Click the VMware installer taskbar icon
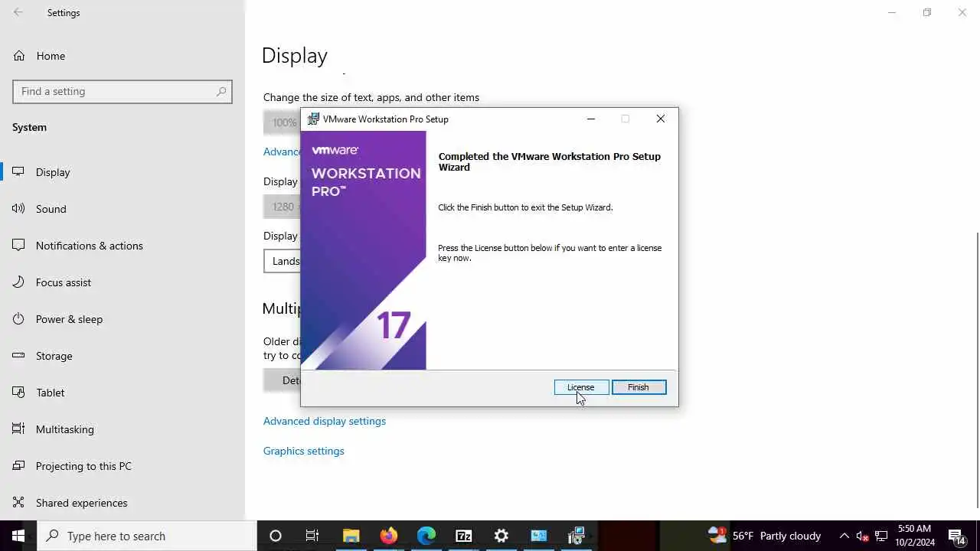Screen dimensions: 980x551 [577, 536]
